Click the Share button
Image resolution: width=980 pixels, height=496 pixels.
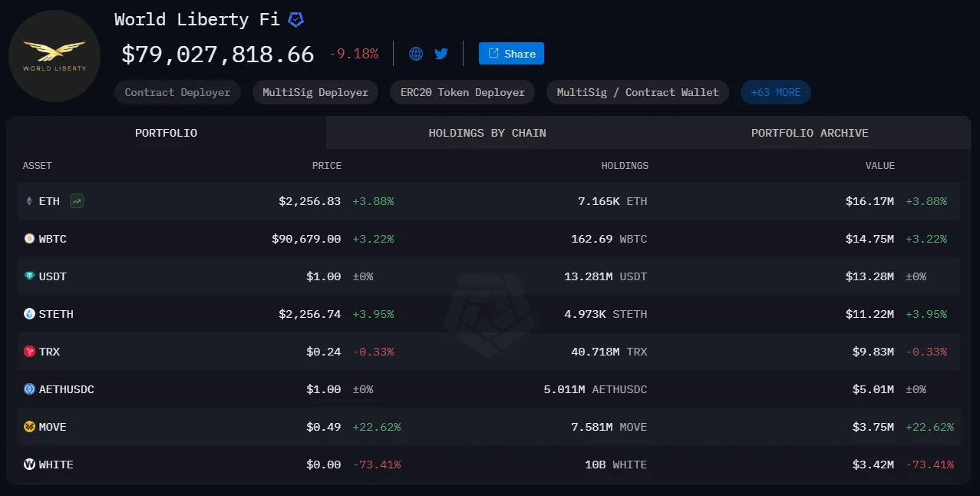click(511, 54)
